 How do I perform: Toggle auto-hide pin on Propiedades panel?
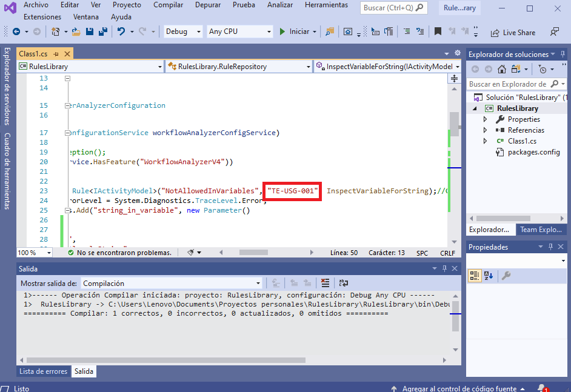(x=550, y=247)
